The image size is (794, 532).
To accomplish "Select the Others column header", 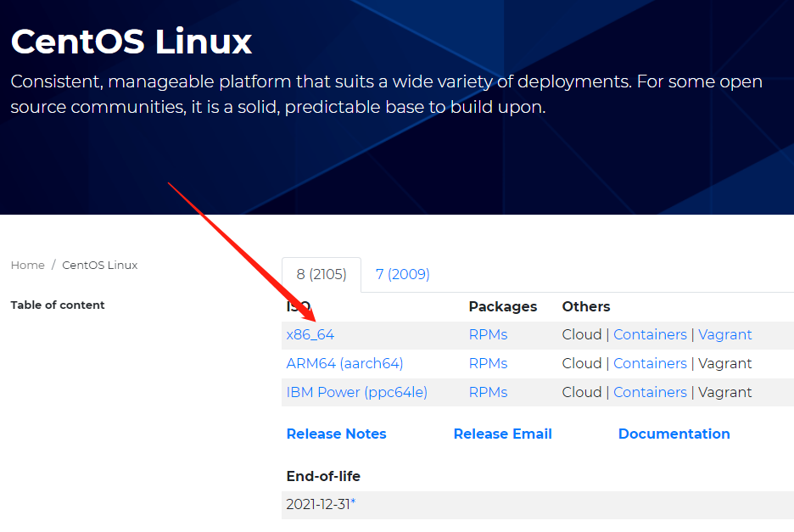I will [x=586, y=306].
